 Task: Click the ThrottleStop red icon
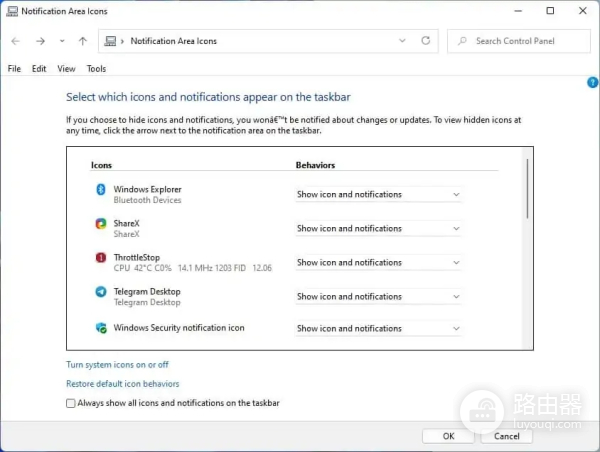click(100, 258)
